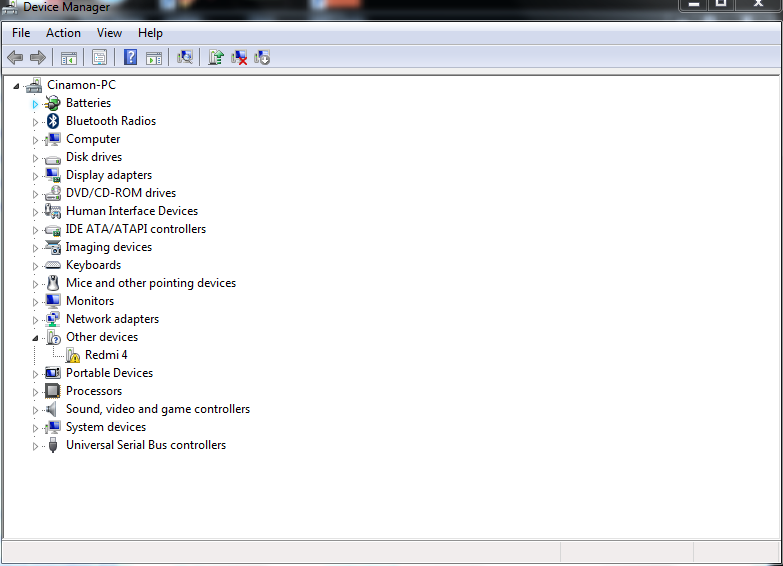Click the DVD/CD-ROM drives icon

(52, 193)
